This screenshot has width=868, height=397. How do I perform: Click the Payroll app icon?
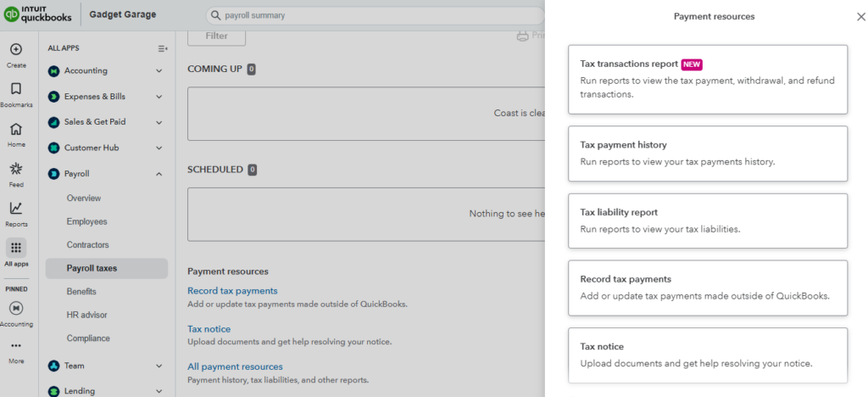(53, 174)
